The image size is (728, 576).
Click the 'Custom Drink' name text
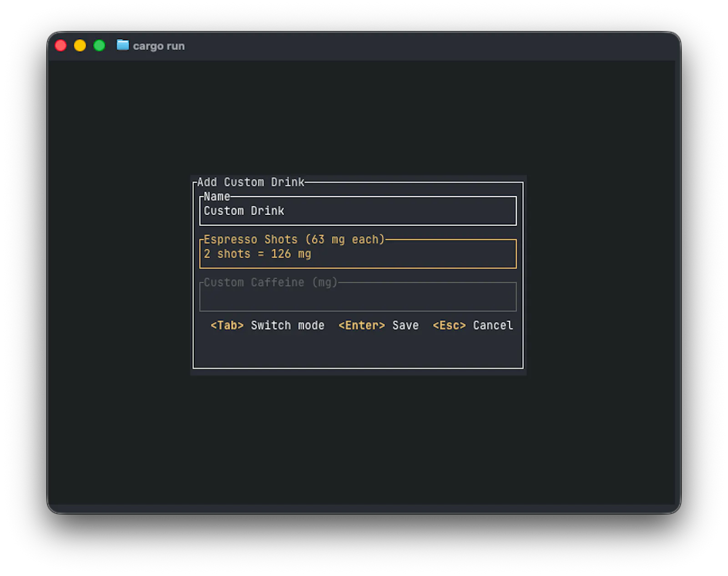[x=244, y=211]
